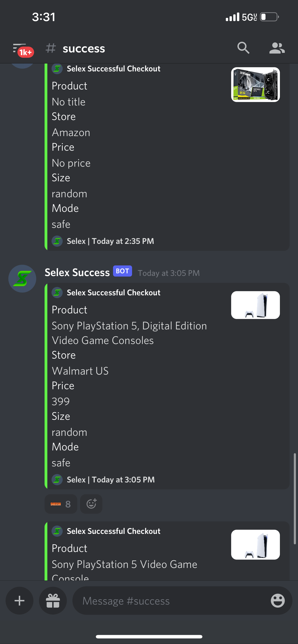Open the channel list hamburger menu
The image size is (298, 644).
[x=19, y=48]
